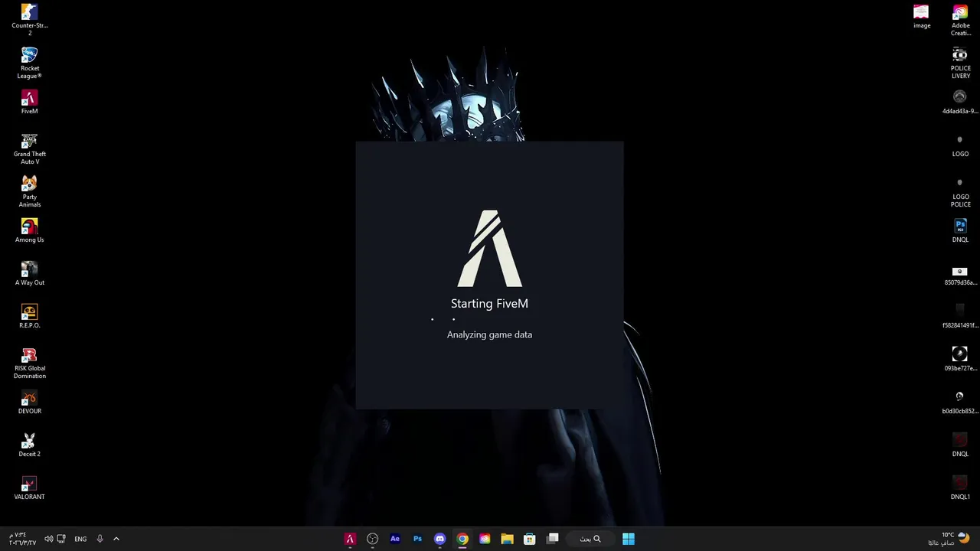Launch the Rocket League desktop shortcut
This screenshot has height=551, width=980.
point(29,63)
